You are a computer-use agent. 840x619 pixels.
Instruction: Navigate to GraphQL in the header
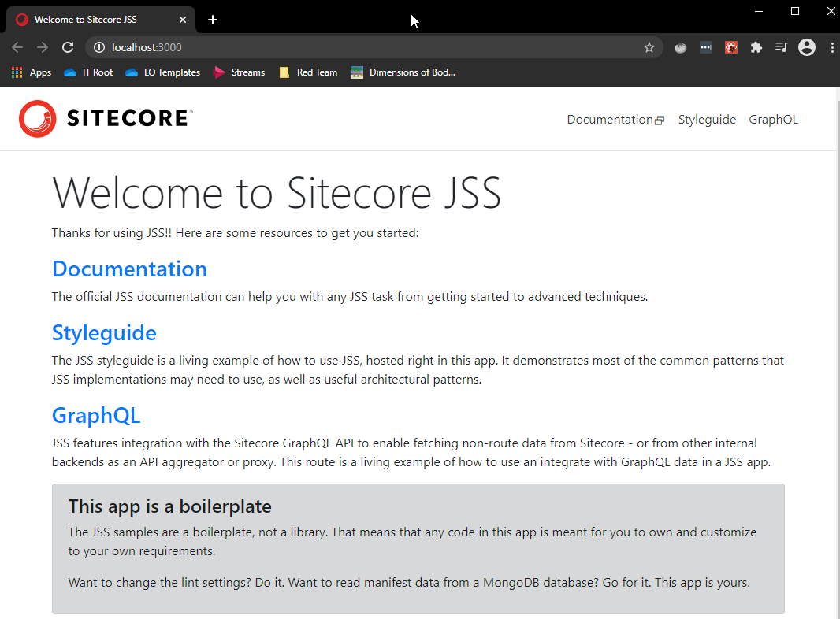coord(773,119)
